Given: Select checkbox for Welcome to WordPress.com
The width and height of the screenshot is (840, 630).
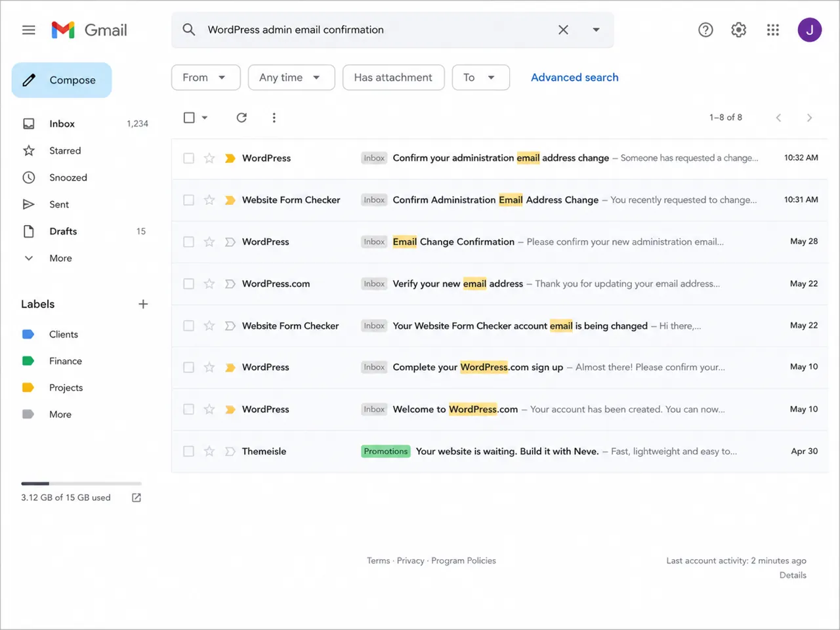Looking at the screenshot, I should pos(189,409).
